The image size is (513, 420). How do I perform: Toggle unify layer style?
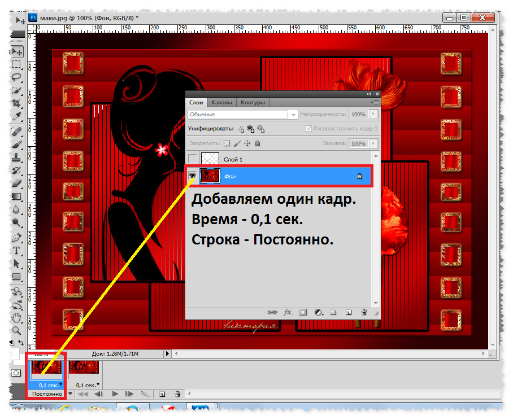click(261, 129)
